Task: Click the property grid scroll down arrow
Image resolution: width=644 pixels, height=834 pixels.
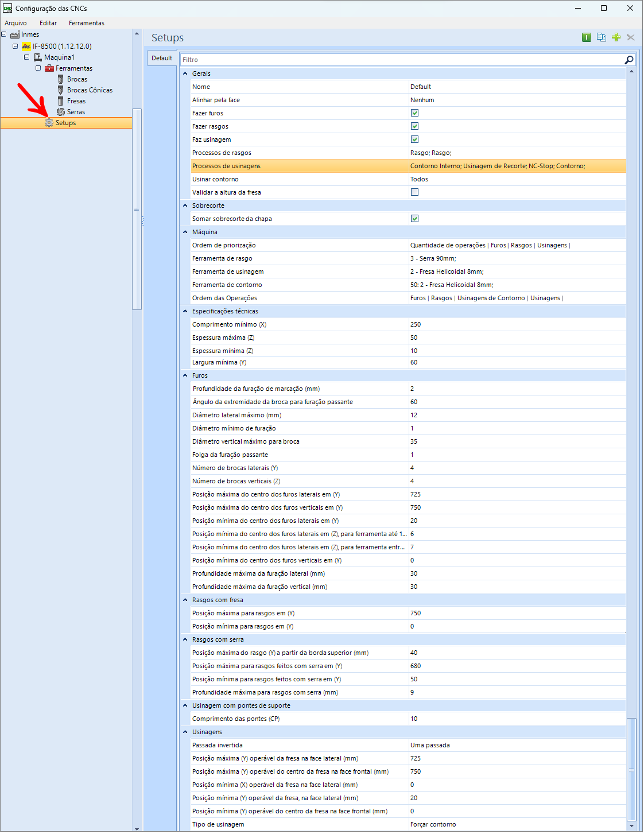Action: (631, 826)
